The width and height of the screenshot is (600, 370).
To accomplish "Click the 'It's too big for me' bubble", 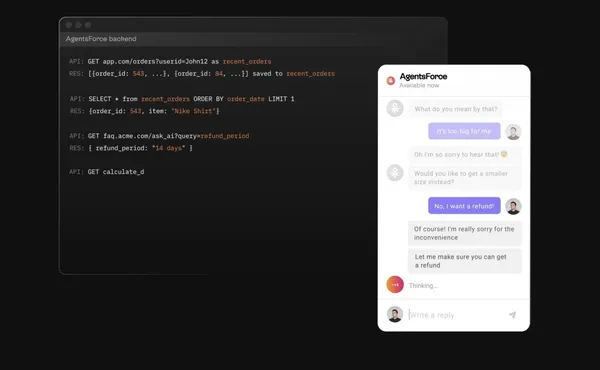I will pos(464,131).
